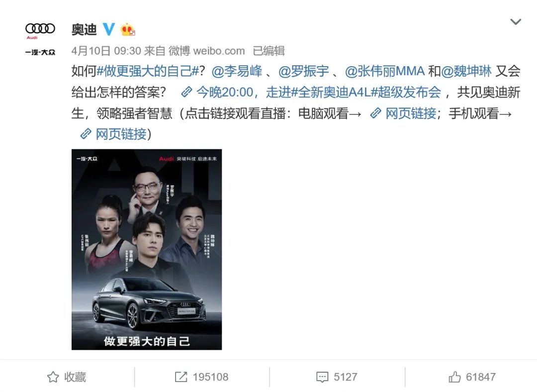Viewport: 537px width, 392px height.
Task: Click the comment bubble icon
Action: [322, 377]
